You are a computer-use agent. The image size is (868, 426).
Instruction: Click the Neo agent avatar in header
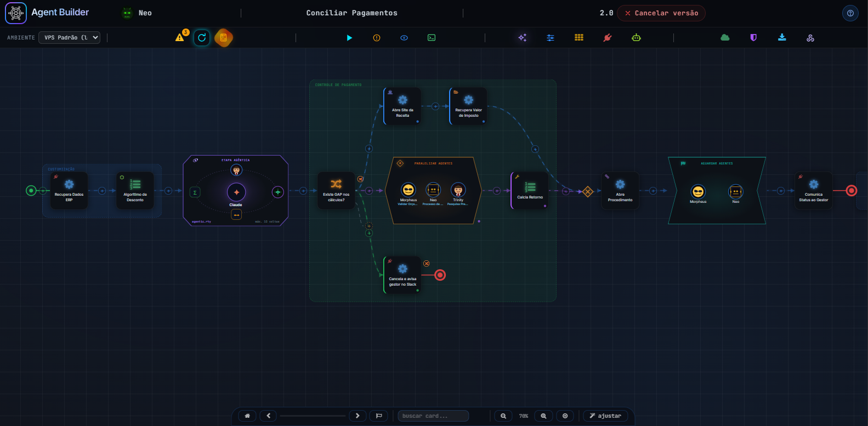[x=127, y=13]
